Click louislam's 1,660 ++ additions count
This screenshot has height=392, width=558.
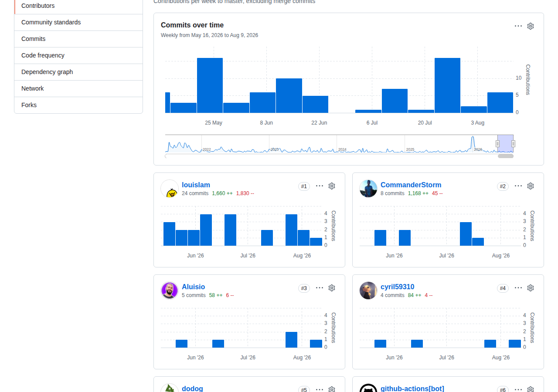(x=222, y=193)
